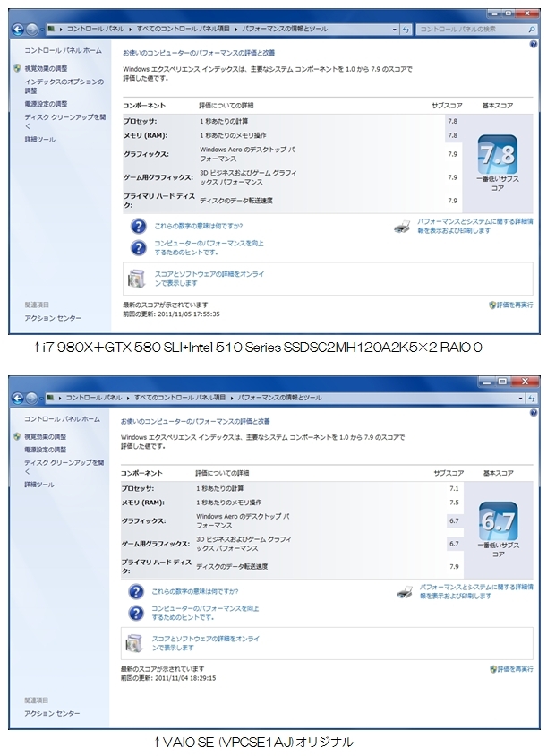Expand the recent pages arrow in the top window
The width and height of the screenshot is (547, 756).
(42, 30)
